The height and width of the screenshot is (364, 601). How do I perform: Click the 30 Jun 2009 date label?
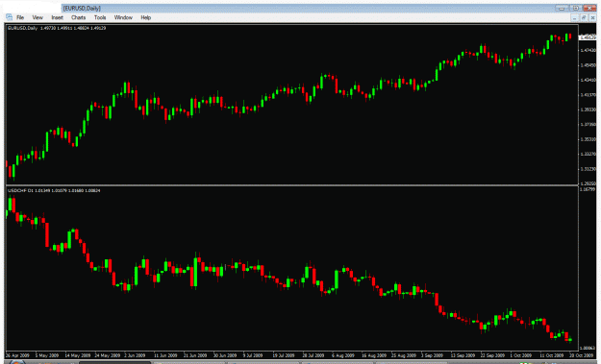point(225,355)
